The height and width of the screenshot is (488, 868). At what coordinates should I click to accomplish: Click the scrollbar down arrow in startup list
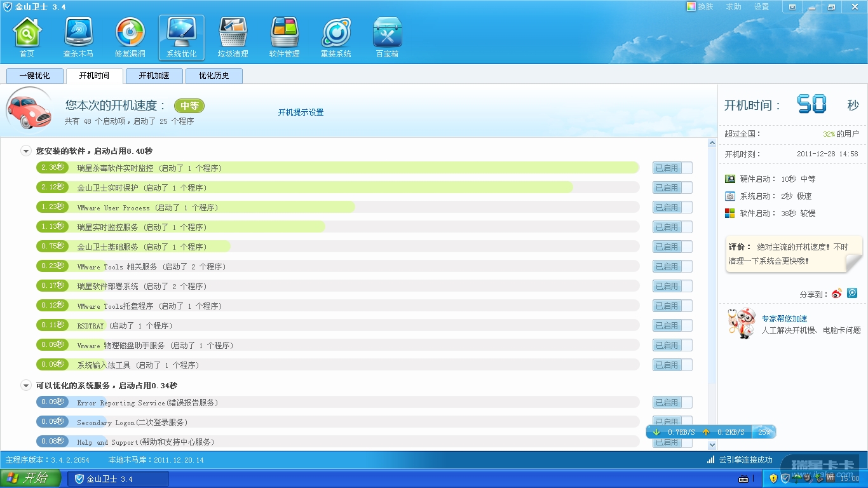tap(712, 446)
